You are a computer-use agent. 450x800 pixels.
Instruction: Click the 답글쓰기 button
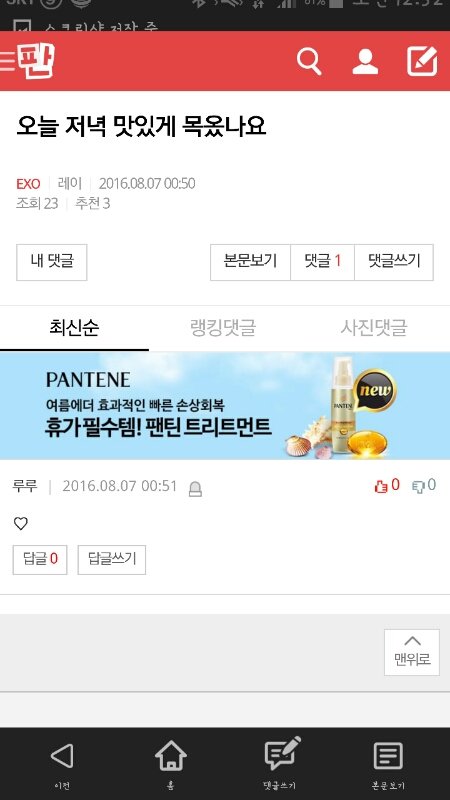(x=112, y=559)
